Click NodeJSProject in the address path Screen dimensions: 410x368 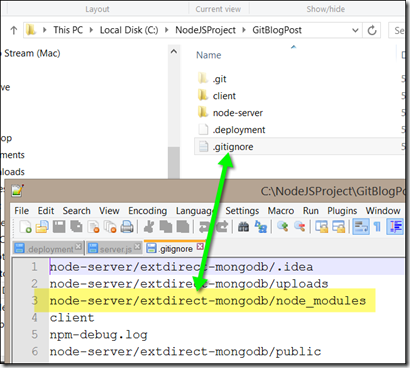tap(205, 30)
